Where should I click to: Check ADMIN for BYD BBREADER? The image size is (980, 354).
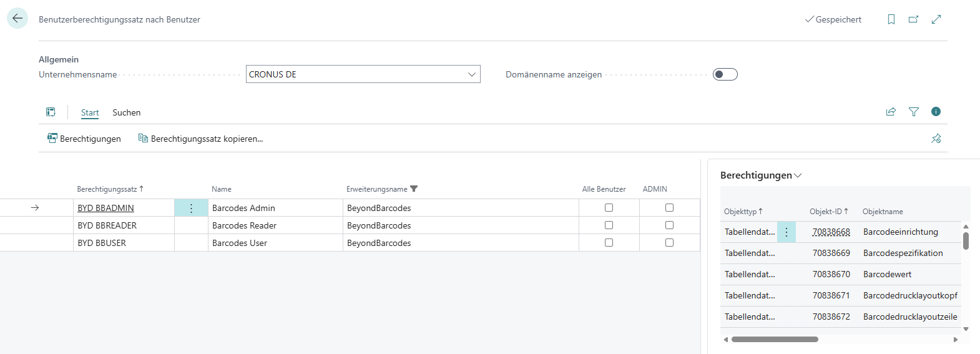[x=669, y=225]
